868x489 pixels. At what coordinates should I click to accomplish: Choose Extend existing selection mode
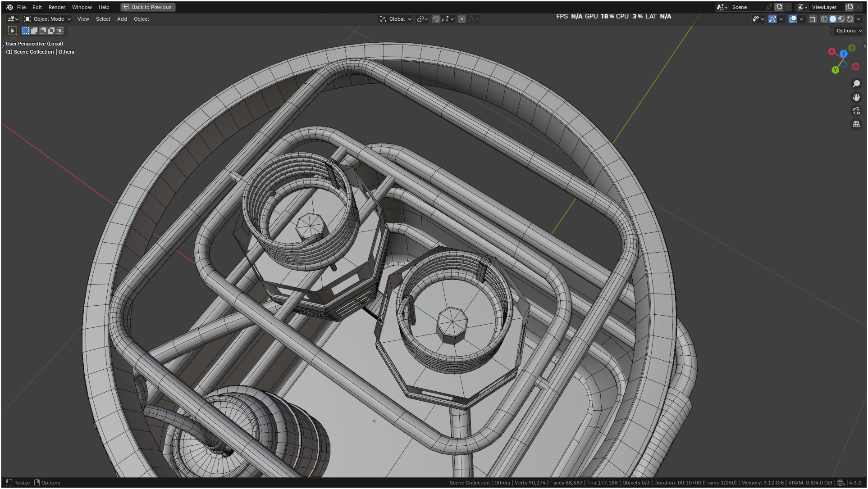(x=34, y=31)
